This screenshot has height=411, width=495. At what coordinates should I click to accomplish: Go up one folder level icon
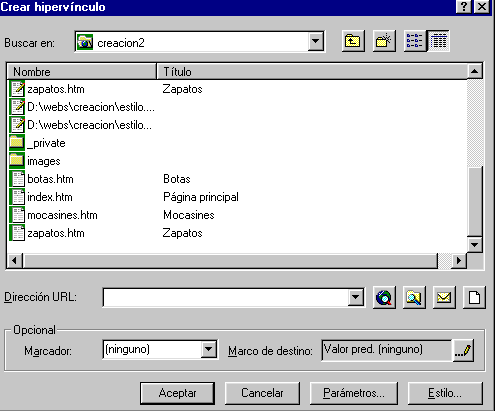pyautogui.click(x=353, y=41)
